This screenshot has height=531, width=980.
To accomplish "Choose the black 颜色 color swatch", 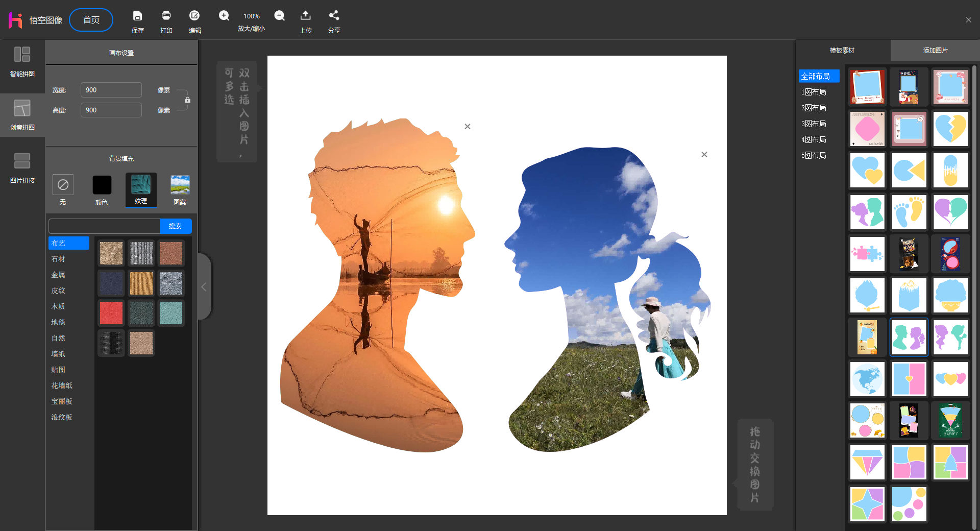I will coord(102,185).
